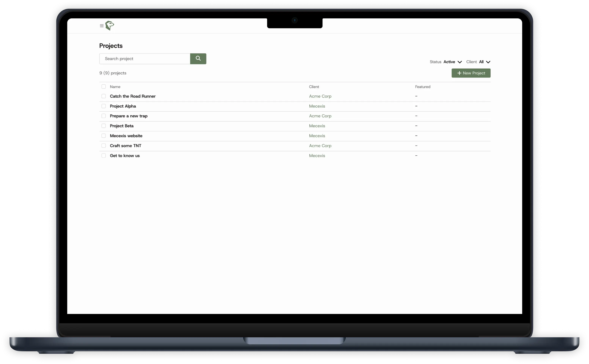Click the meerkat logo icon
The width and height of the screenshot is (589, 364).
(110, 26)
